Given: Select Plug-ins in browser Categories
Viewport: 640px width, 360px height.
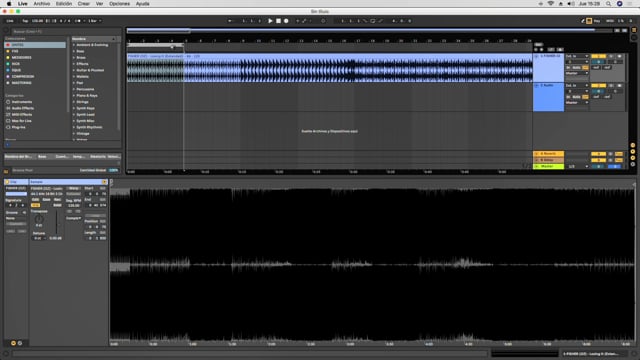Looking at the screenshot, I should pyautogui.click(x=18, y=127).
